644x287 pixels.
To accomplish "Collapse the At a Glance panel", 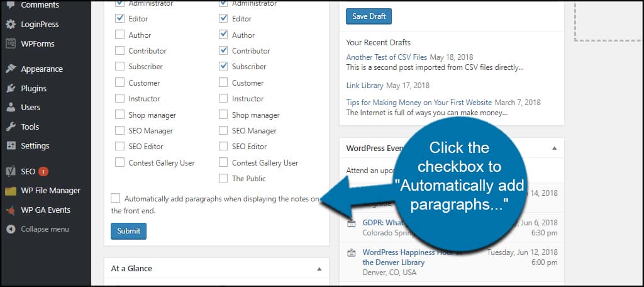I will click(x=319, y=269).
